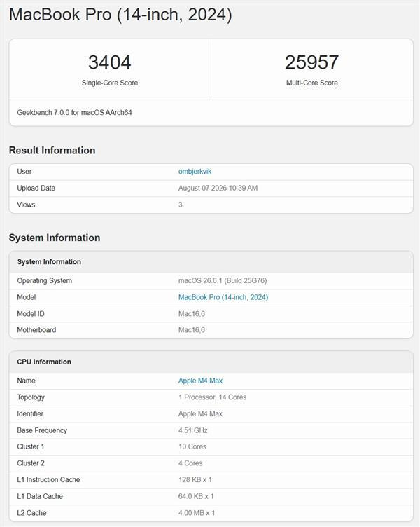
Task: Click the Model ID value Mac16,6
Action: pyautogui.click(x=191, y=313)
